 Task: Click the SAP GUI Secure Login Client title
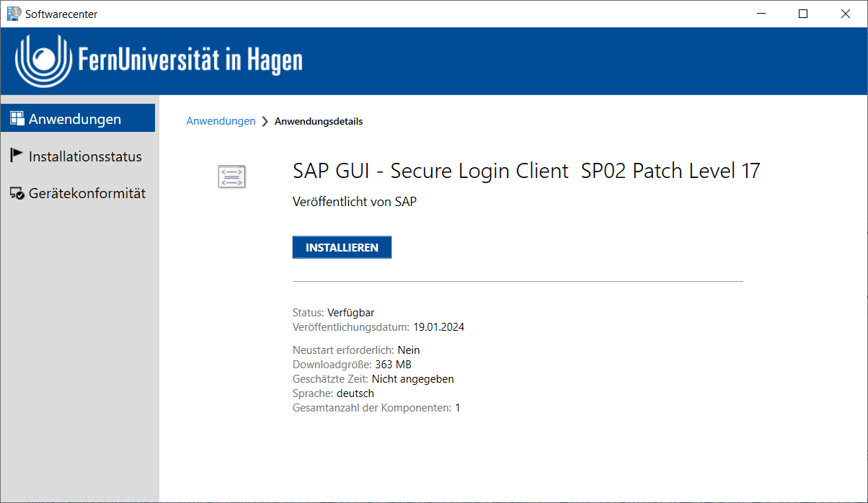coord(526,172)
